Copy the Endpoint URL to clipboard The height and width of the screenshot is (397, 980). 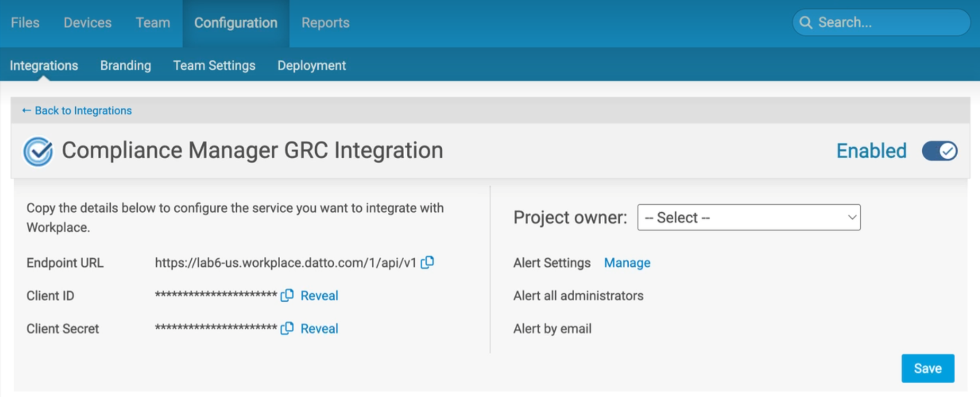coord(427,263)
